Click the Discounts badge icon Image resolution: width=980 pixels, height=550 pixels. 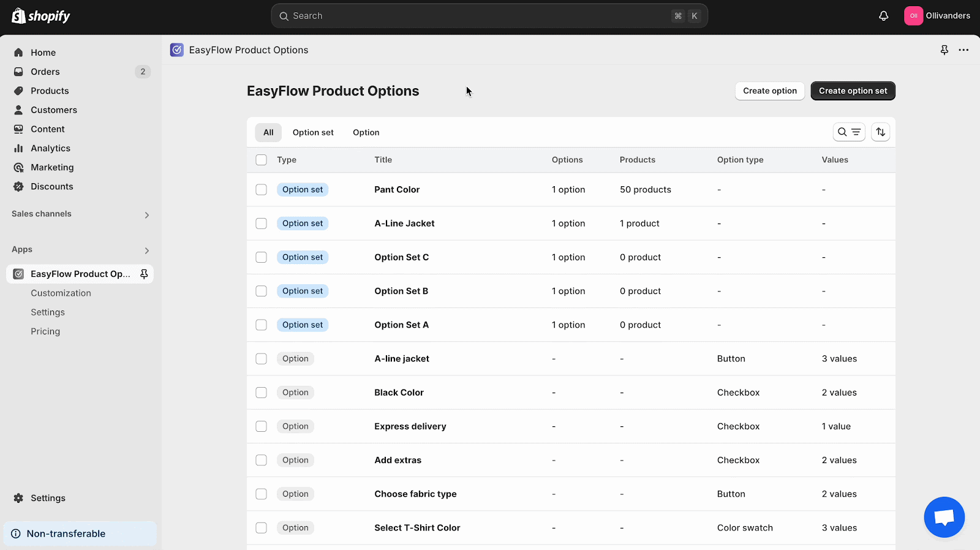coord(18,186)
